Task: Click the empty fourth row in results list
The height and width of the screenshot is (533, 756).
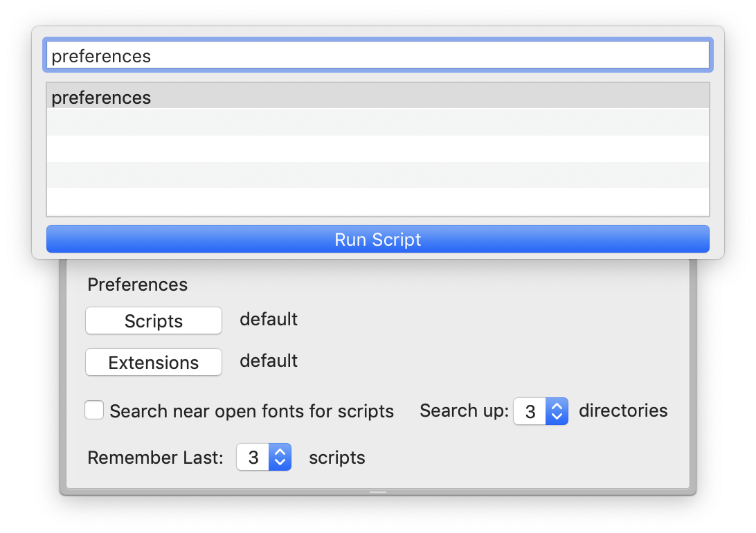Action: coord(377,175)
